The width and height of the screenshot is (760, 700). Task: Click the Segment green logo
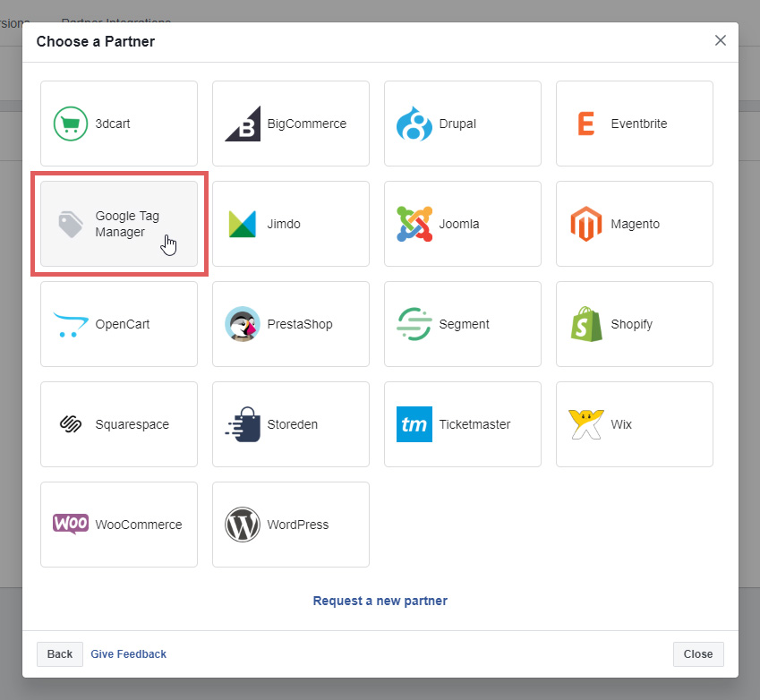[414, 324]
